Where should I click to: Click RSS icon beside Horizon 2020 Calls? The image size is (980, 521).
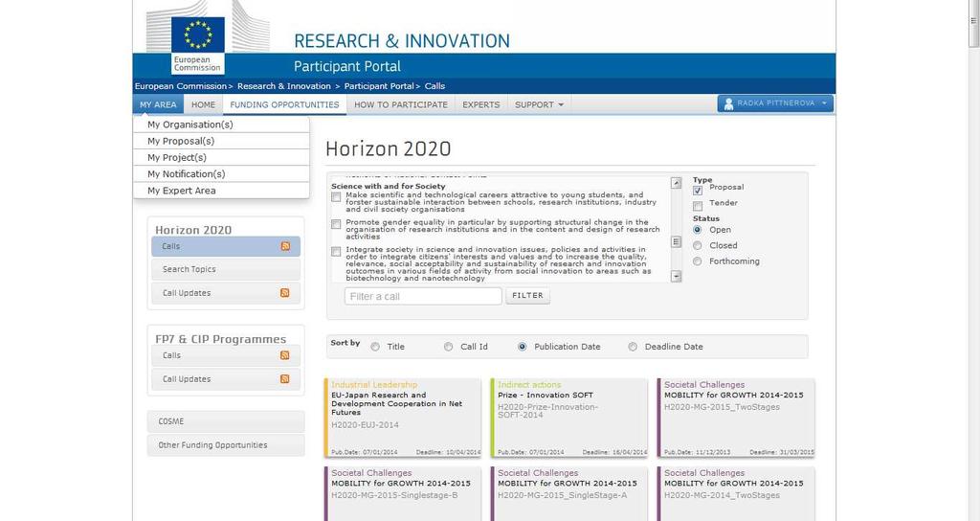click(x=285, y=246)
